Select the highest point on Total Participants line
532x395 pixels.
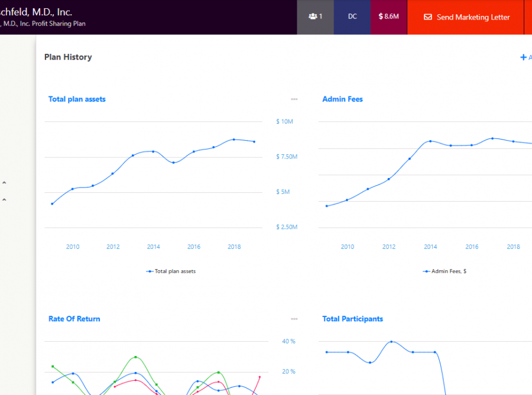[x=391, y=342]
